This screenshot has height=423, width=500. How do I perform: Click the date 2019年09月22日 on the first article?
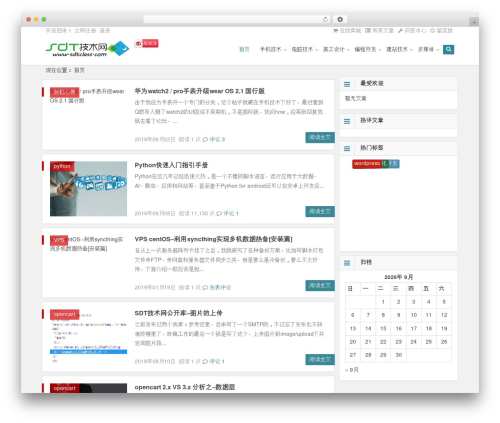[155, 139]
